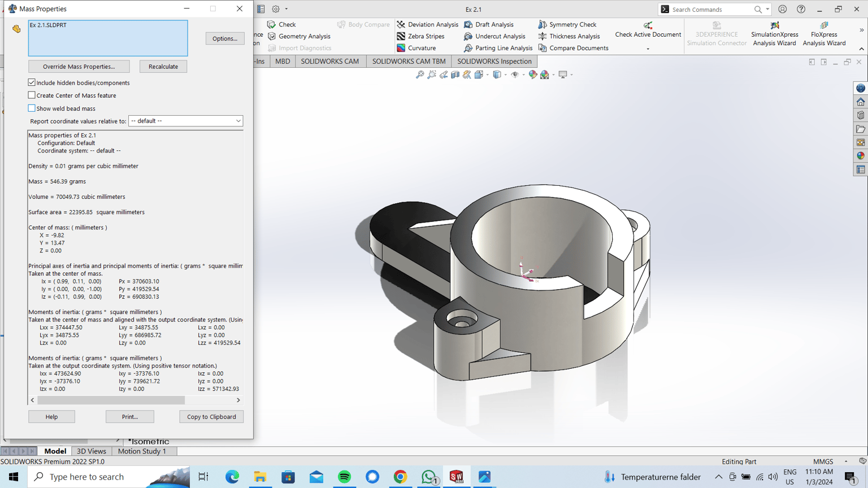Open the Options gear dropdown arrow
This screenshot has height=488, width=868.
click(x=287, y=9)
